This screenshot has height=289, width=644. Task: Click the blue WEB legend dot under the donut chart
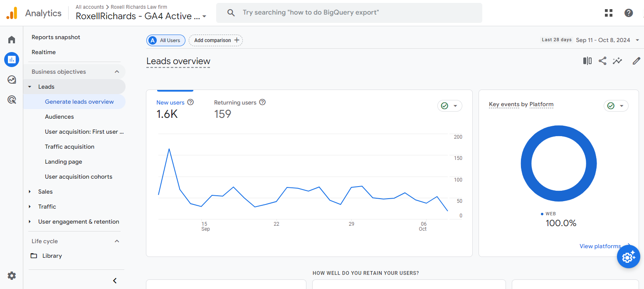tap(542, 214)
